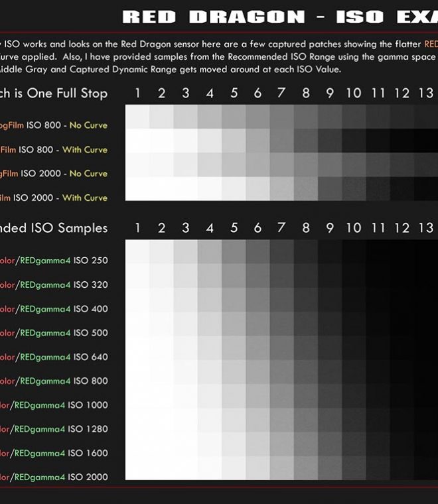Screen dimensions: 438x504
Task: Pick stop 10 patch in ISO 800 With Curve row
Action: (x=354, y=141)
